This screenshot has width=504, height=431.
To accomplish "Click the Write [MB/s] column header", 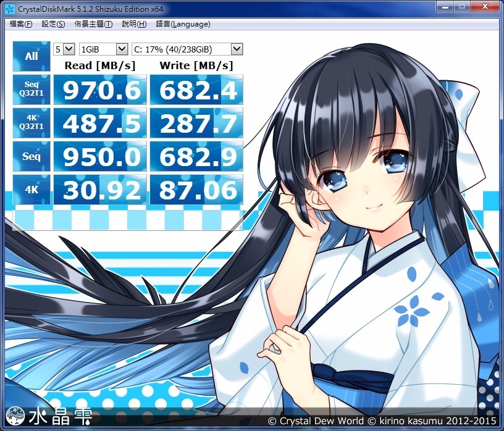I will point(196,65).
